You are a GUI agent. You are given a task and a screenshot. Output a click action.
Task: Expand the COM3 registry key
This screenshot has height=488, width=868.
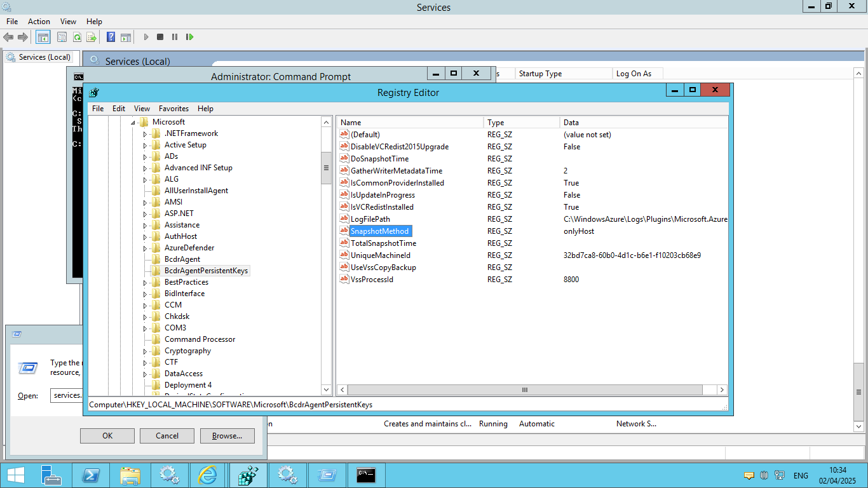coord(146,328)
